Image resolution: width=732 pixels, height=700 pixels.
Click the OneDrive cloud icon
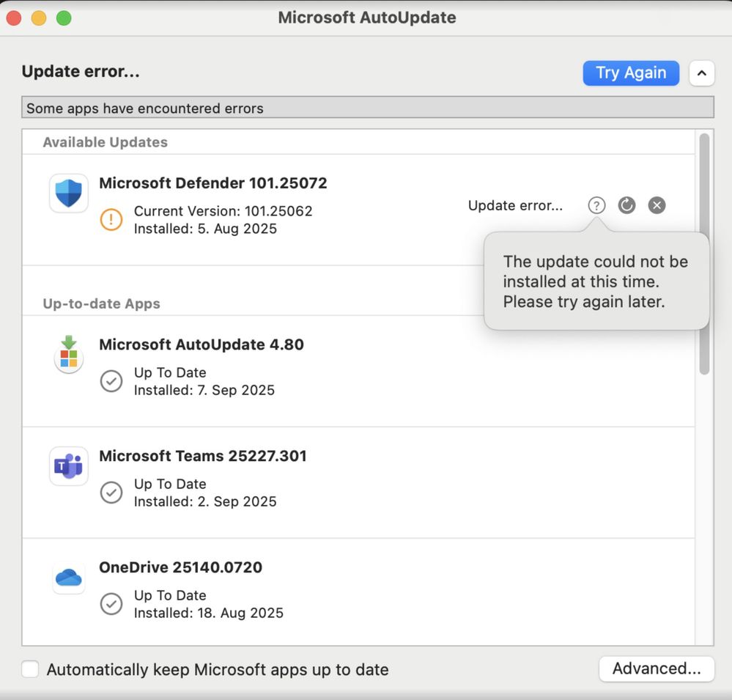click(69, 577)
